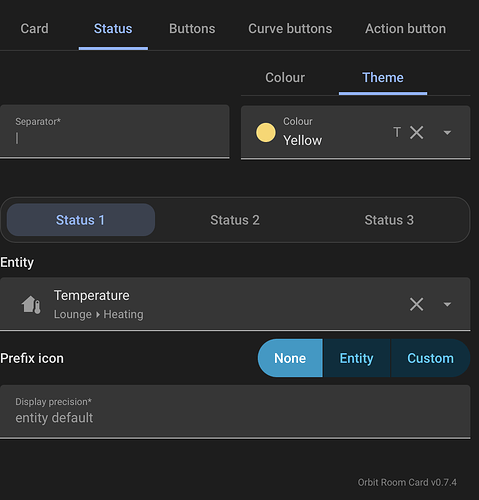Switch to the Card tab
This screenshot has width=479, height=500.
(x=34, y=29)
